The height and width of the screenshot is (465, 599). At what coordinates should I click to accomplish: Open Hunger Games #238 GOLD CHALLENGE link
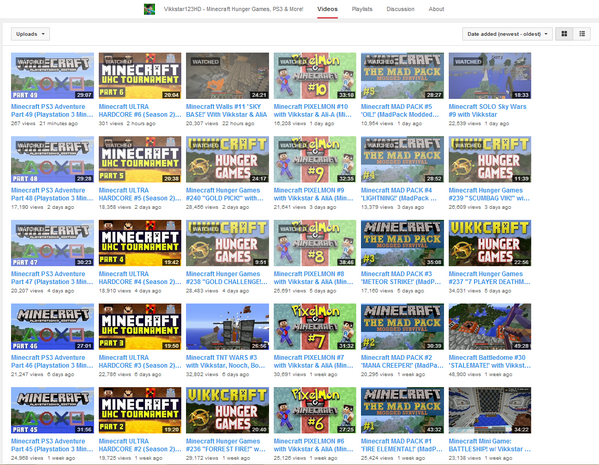(x=227, y=278)
